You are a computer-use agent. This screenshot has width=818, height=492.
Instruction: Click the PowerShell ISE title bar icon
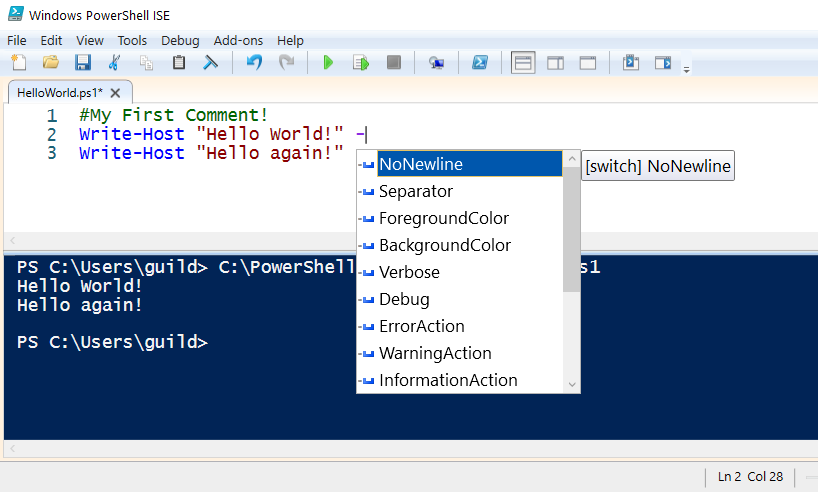point(16,14)
